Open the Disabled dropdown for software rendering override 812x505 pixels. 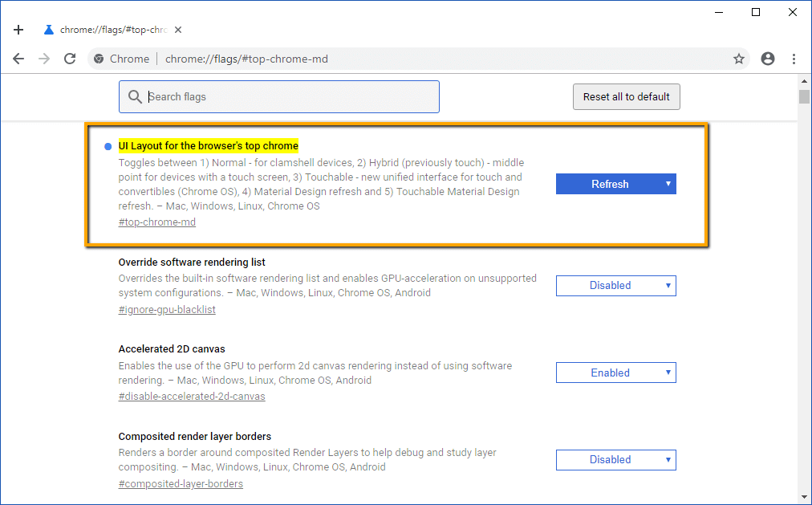(615, 285)
